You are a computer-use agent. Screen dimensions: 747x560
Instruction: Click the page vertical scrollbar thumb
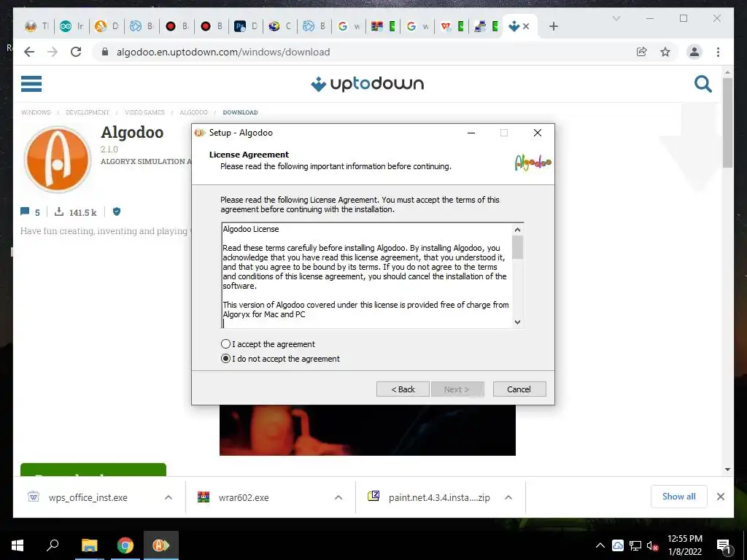727,122
